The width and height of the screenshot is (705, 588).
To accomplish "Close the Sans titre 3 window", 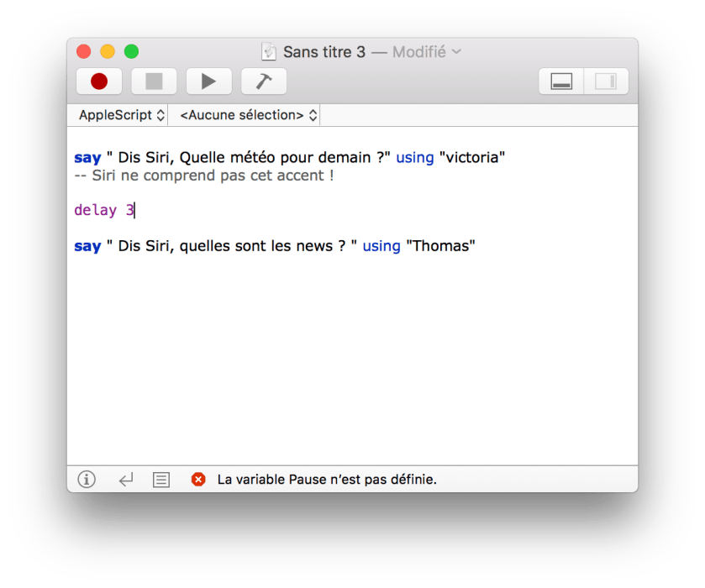I will point(83,51).
